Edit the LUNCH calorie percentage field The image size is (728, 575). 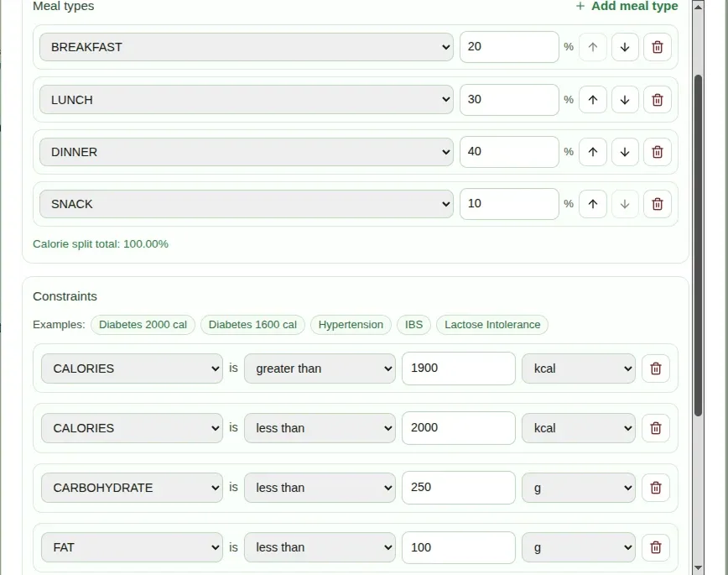[x=509, y=100]
